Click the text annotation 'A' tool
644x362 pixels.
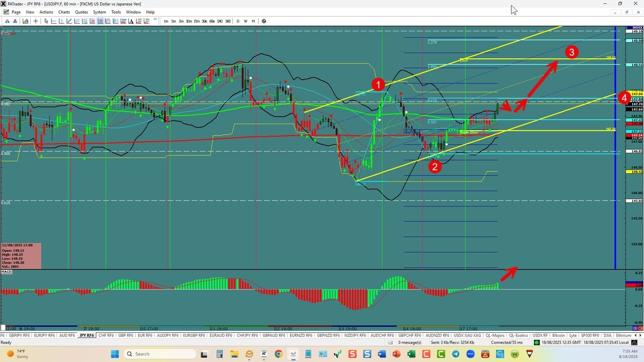(131, 21)
